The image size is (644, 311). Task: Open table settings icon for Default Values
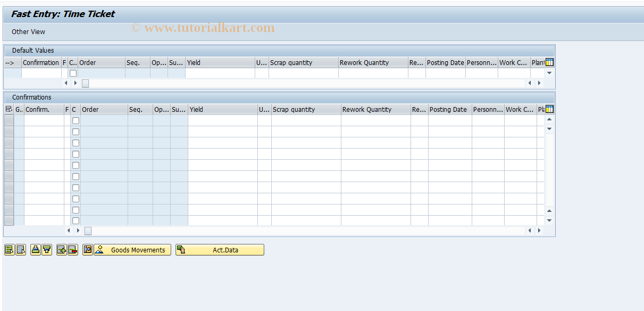[x=549, y=62]
